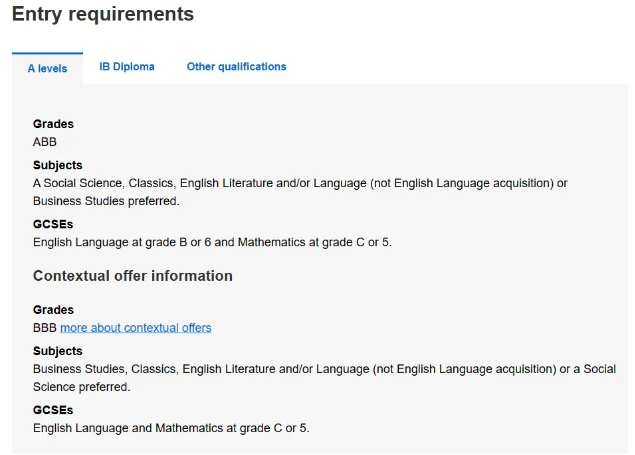Click the 'Science preferred.' line
The image size is (635, 455).
coord(82,387)
